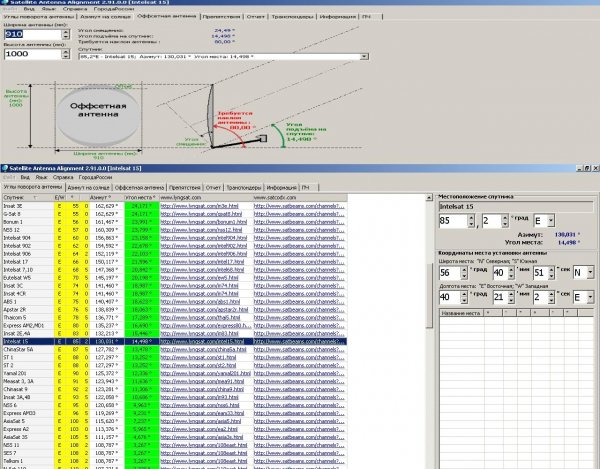This screenshot has width=600, height=469.
Task: Click the site longitude minutes spinner showing 21
Action: 504,297
